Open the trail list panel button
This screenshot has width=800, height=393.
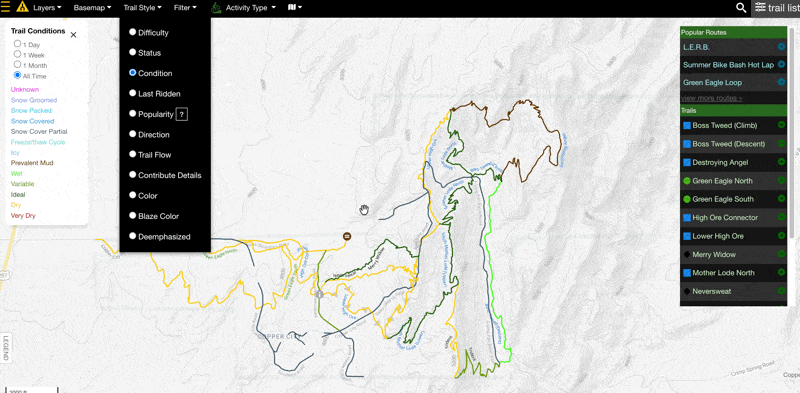[x=776, y=8]
